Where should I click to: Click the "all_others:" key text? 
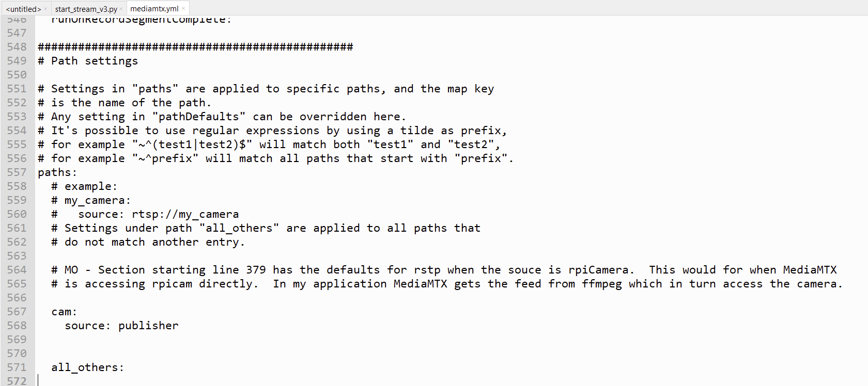(87, 367)
